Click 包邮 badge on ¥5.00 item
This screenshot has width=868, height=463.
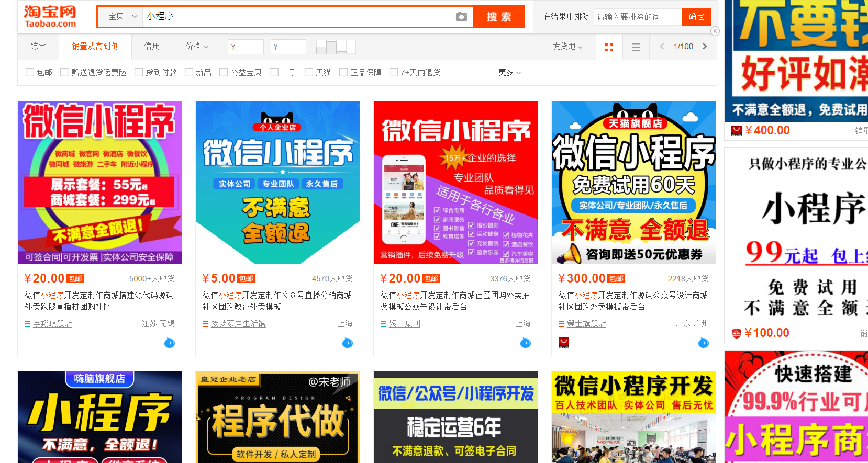tap(246, 279)
